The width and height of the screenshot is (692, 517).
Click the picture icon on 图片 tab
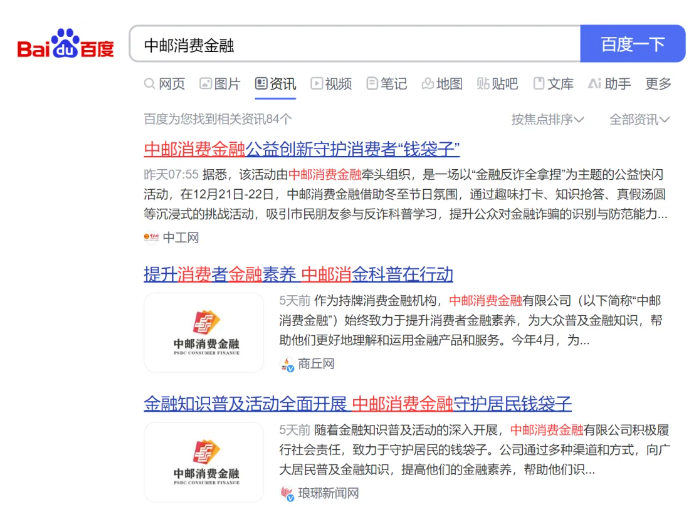(206, 83)
